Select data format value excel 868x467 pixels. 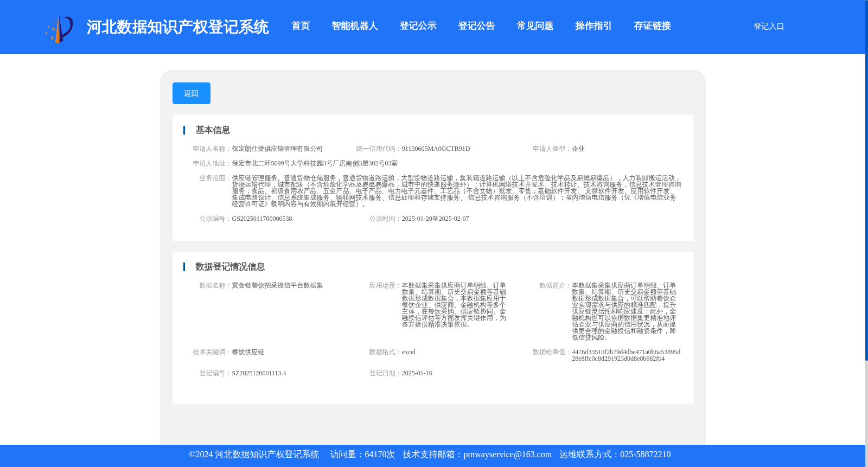pos(409,352)
